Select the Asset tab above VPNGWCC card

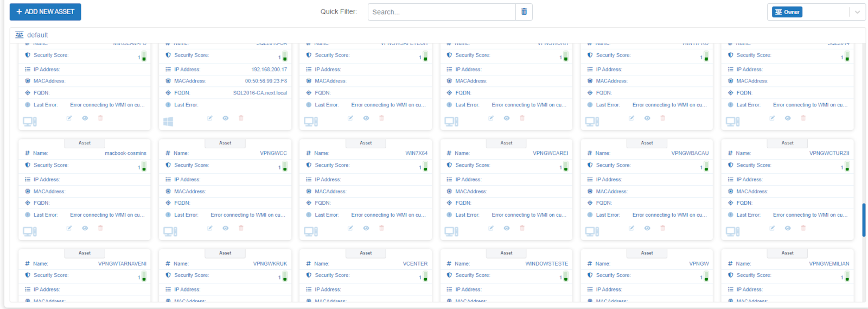coord(225,143)
